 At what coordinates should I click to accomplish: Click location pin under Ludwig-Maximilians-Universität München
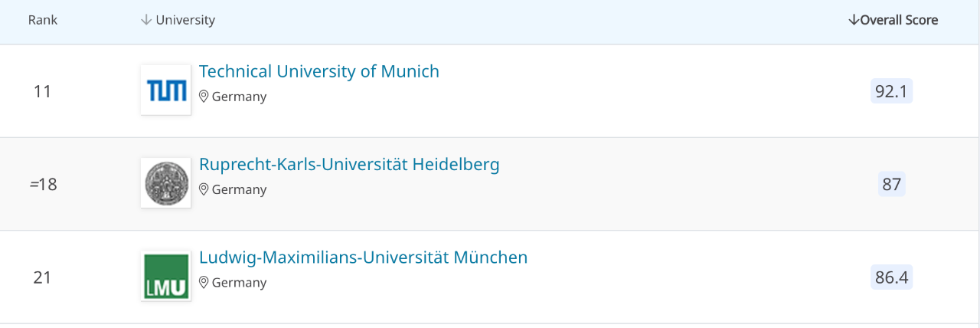pos(204,282)
